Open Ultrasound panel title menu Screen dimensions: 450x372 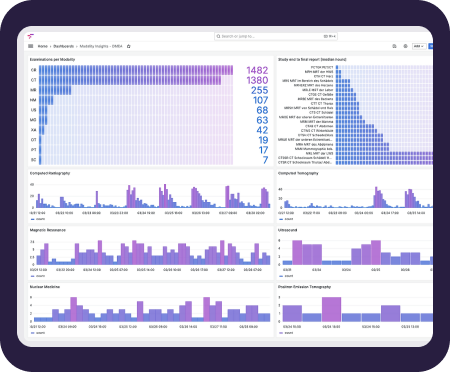tap(287, 230)
